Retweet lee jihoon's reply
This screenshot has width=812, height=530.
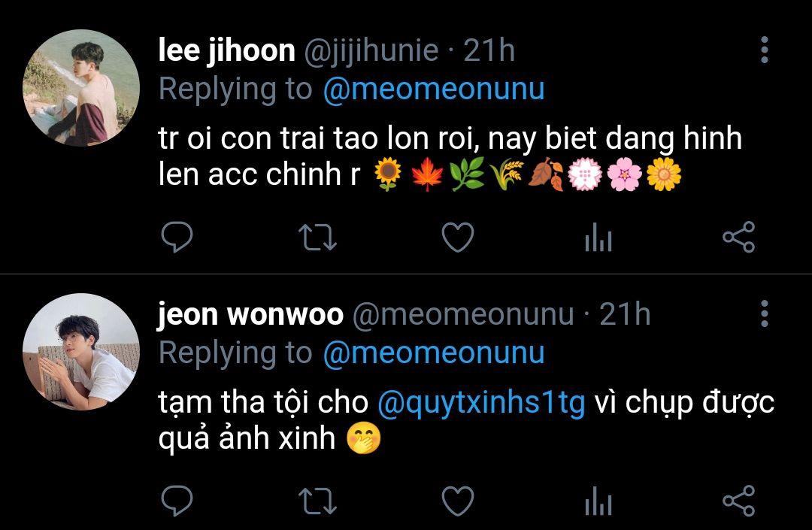coord(317,238)
